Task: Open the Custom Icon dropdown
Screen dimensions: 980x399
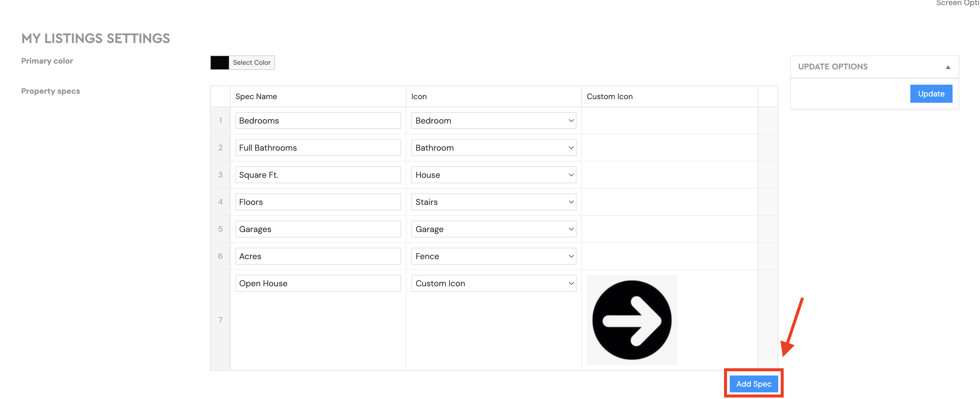Action: click(493, 283)
